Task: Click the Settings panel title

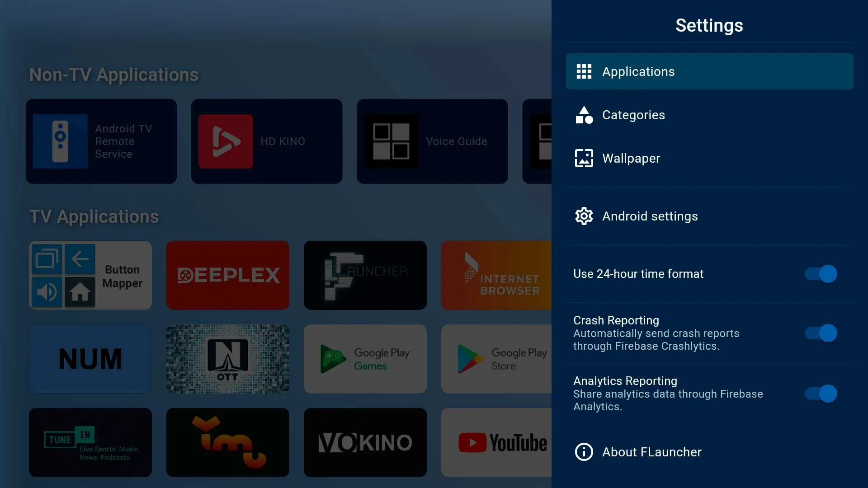Action: pyautogui.click(x=709, y=25)
